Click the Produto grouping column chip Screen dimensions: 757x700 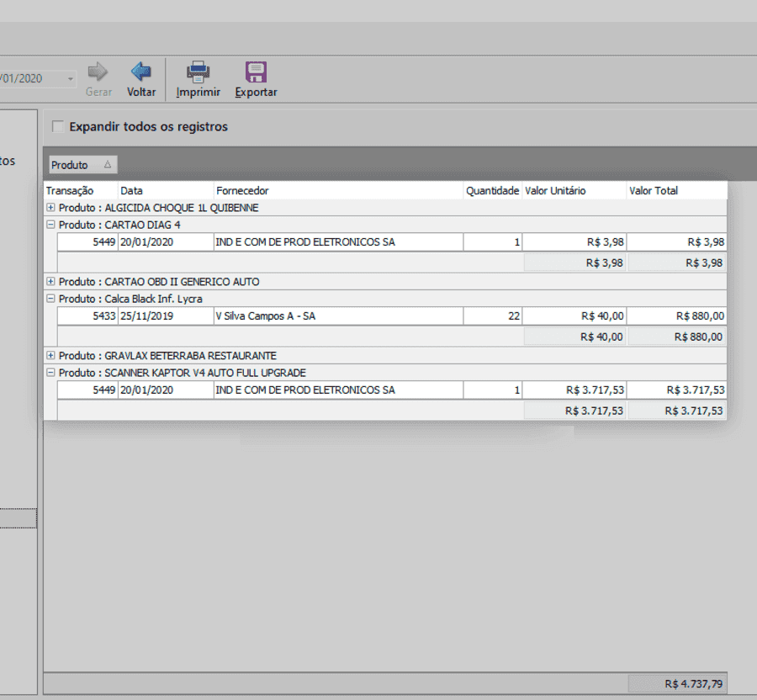pos(82,165)
